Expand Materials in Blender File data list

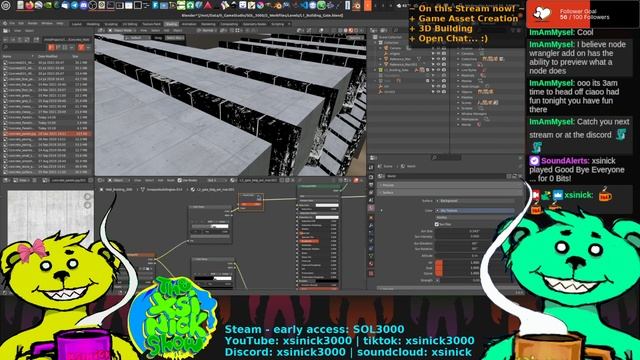pyautogui.click(x=458, y=76)
